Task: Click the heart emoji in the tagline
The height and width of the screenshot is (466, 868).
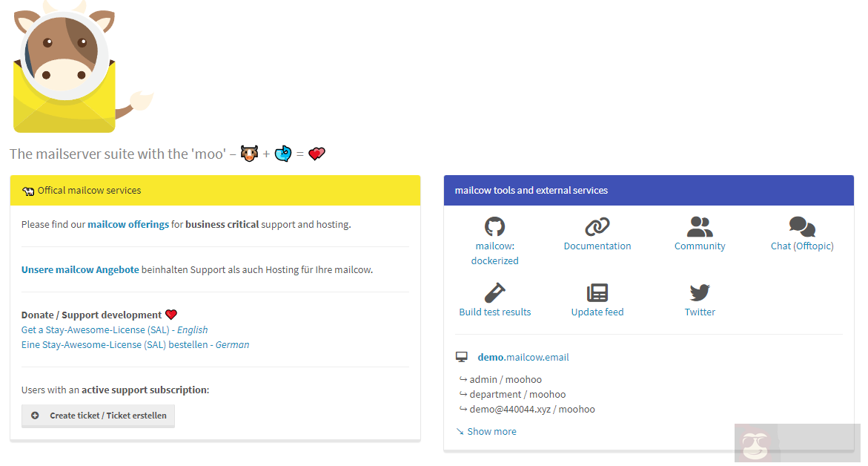Action: 317,154
